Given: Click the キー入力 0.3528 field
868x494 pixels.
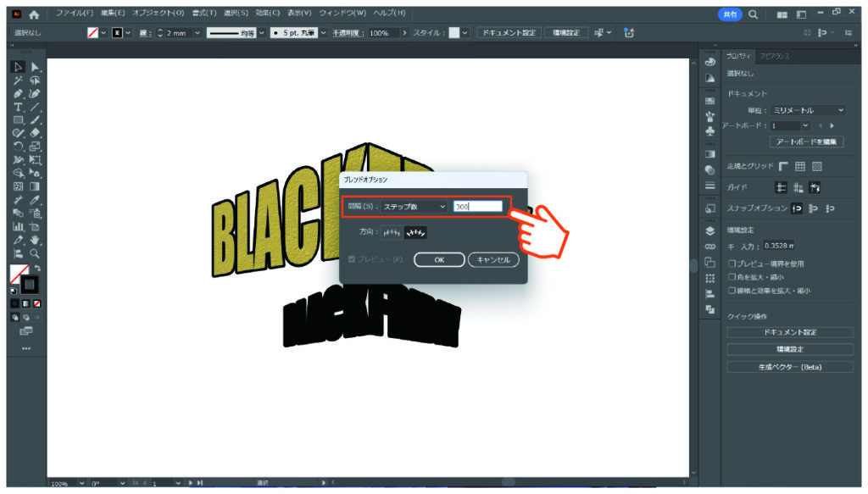Looking at the screenshot, I should pos(780,246).
